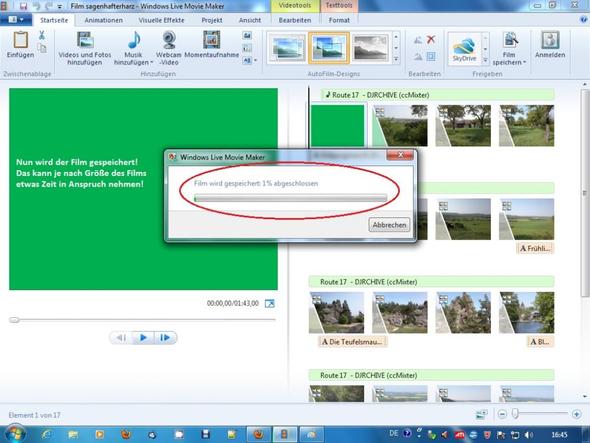Click AutoFilm gallery down arrow

point(396,48)
